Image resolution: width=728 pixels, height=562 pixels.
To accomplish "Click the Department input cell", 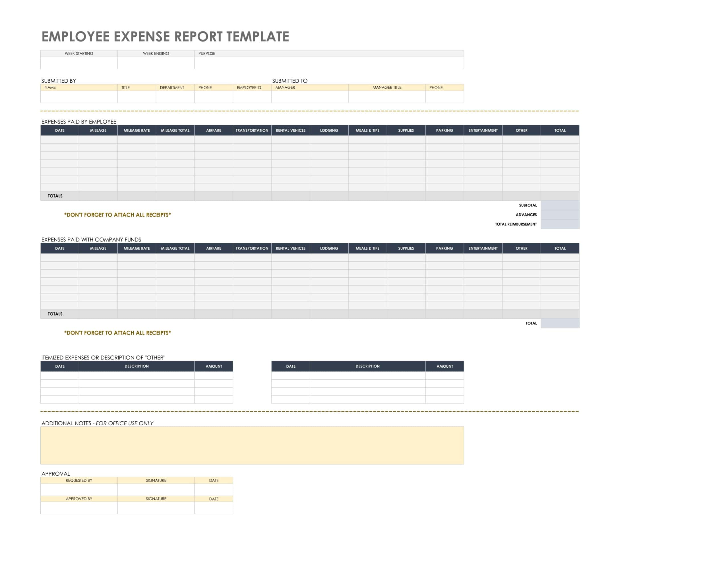I will click(175, 97).
